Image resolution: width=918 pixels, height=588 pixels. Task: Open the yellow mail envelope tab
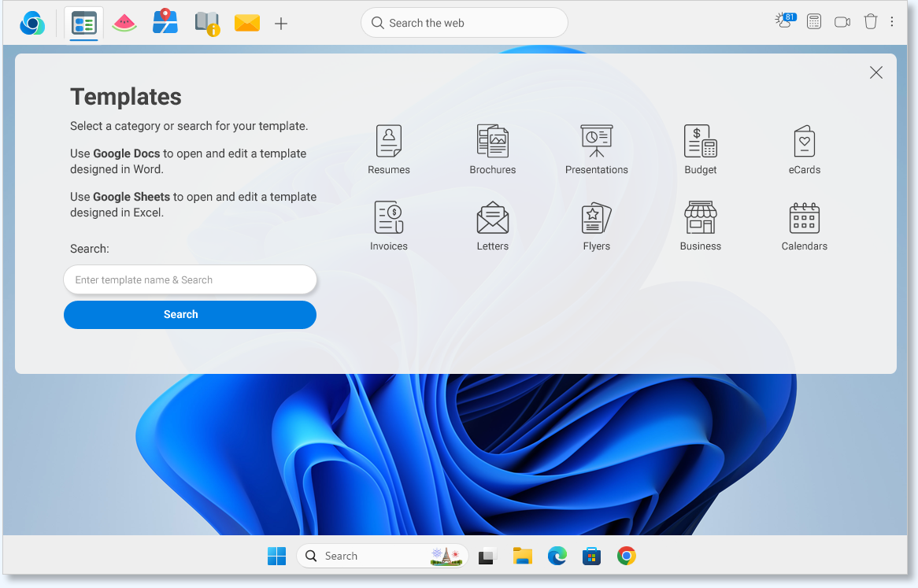pos(246,23)
